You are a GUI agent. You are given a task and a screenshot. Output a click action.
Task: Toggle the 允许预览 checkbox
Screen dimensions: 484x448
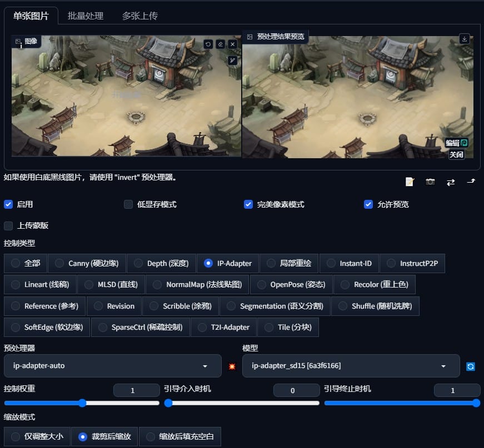(x=368, y=204)
